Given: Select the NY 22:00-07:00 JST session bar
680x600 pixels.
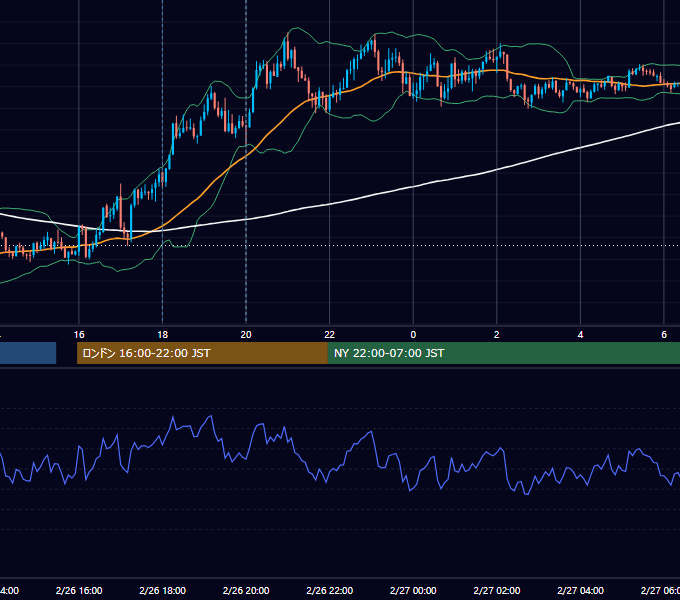Looking at the screenshot, I should (x=503, y=353).
